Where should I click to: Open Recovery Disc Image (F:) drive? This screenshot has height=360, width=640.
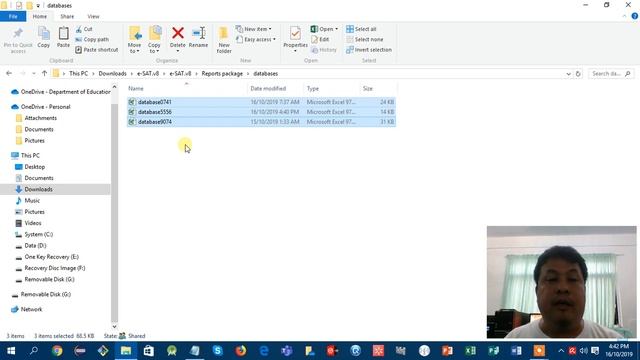pos(50,268)
